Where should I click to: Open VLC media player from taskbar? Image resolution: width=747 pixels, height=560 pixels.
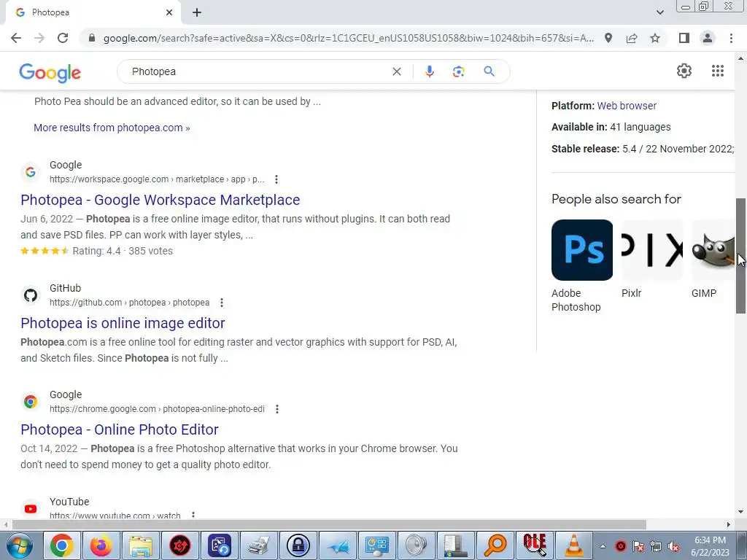point(574,545)
